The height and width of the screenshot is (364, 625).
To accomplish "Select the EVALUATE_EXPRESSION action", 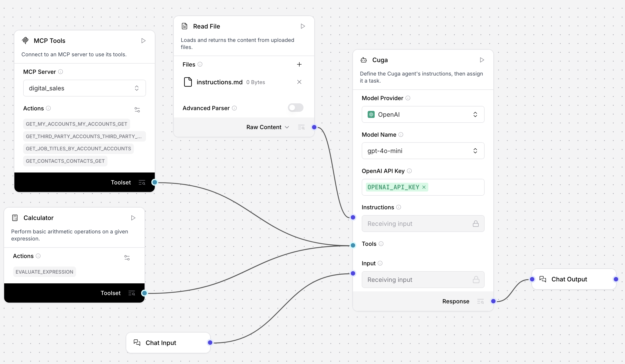I will pos(44,271).
